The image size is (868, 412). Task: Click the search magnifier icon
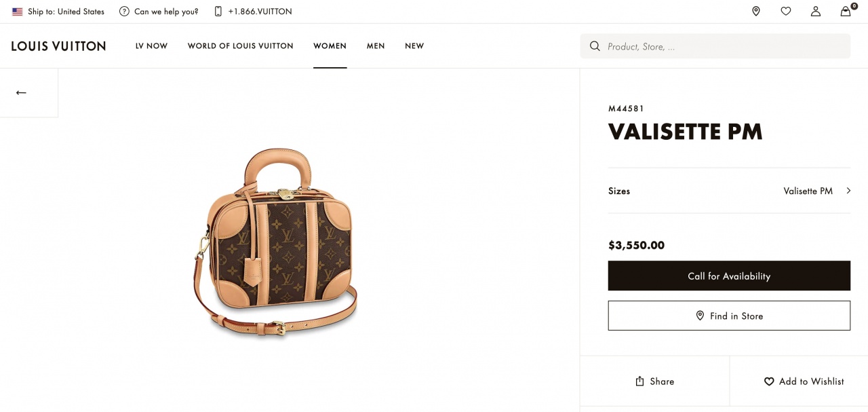595,46
